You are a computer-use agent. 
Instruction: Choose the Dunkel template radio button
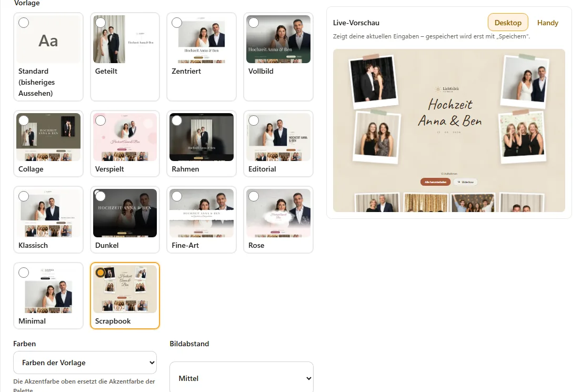[101, 196]
